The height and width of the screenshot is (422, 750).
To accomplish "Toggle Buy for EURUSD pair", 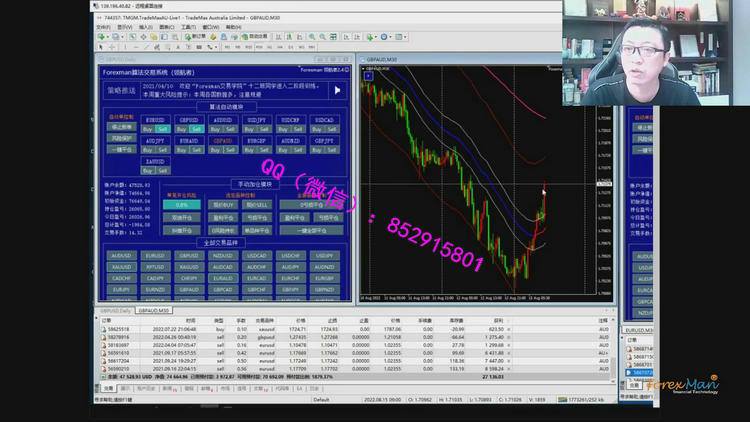I will coord(147,129).
